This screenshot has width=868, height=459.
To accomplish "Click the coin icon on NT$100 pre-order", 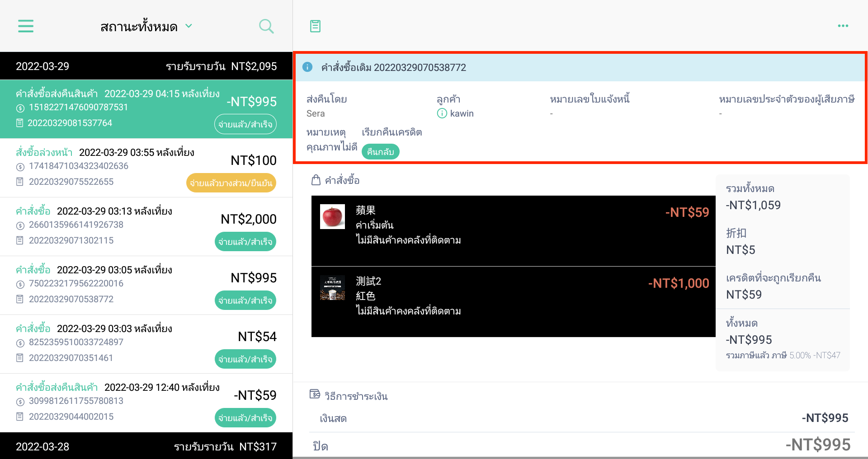I will (x=20, y=167).
